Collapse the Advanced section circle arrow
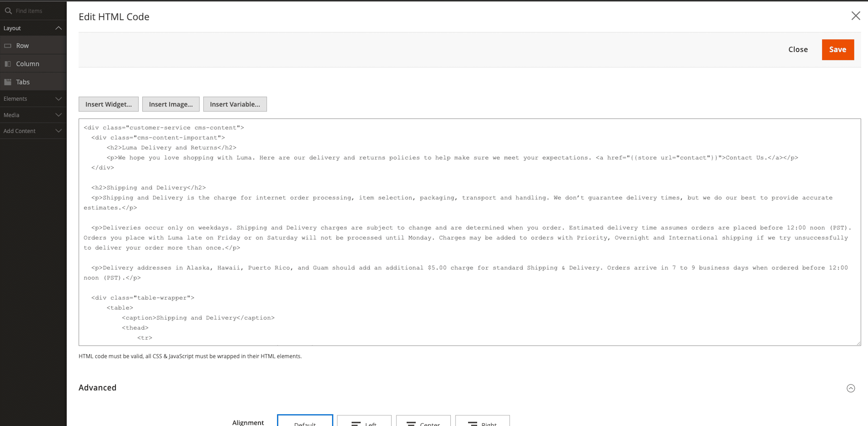The width and height of the screenshot is (868, 426). click(850, 388)
